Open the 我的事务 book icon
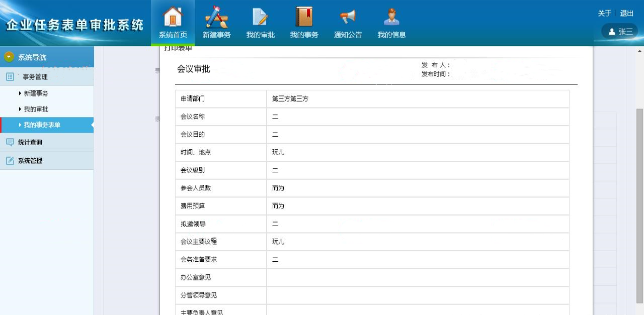Viewport: 644px width, 315px height. coord(304,17)
